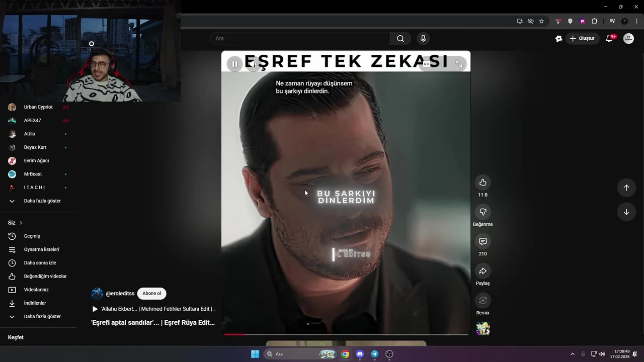Open Telegram from the taskbar

tap(374, 354)
